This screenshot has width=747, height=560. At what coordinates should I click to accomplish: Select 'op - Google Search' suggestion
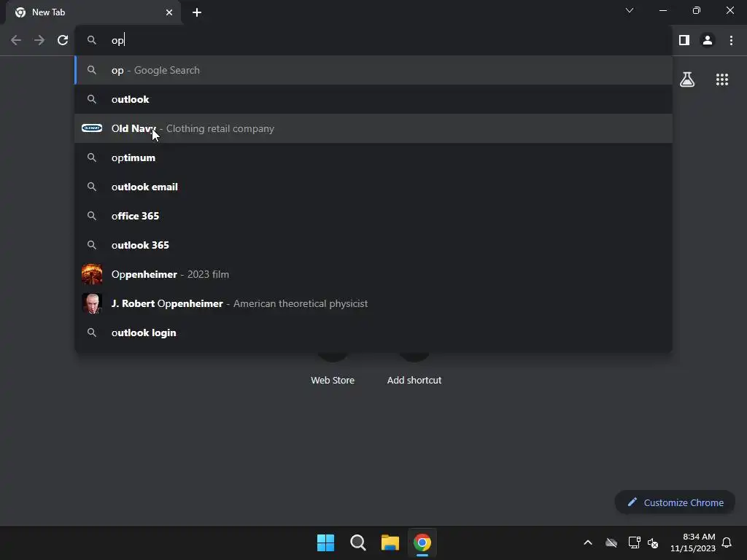pyautogui.click(x=373, y=70)
